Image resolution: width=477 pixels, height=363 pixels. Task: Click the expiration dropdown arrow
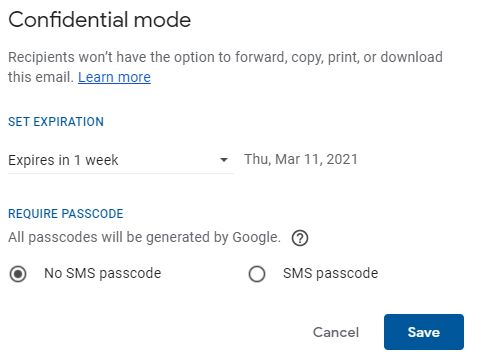coord(224,160)
